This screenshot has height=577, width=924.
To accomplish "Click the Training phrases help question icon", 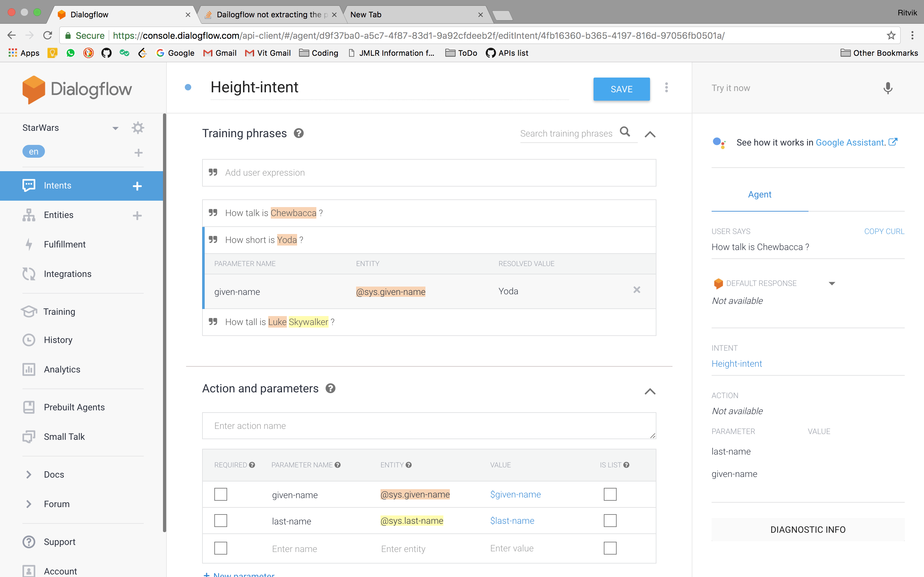I will pyautogui.click(x=299, y=133).
